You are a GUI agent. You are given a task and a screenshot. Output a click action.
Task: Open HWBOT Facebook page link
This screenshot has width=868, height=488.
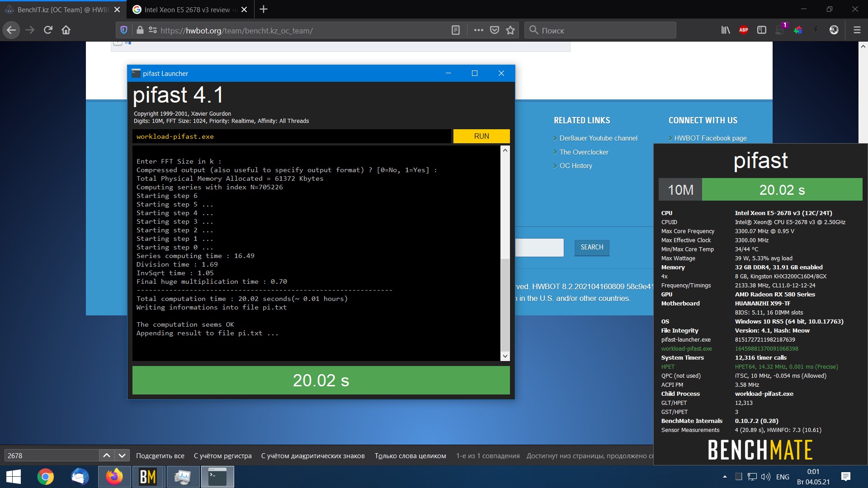(710, 138)
